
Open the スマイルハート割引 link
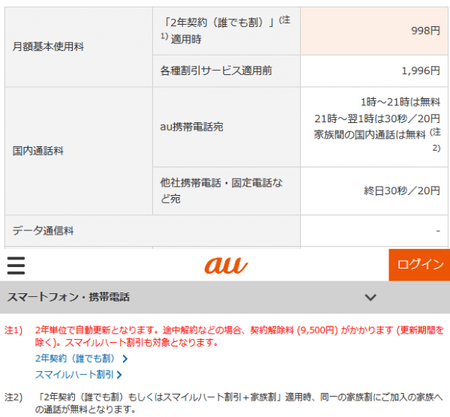coord(74,374)
